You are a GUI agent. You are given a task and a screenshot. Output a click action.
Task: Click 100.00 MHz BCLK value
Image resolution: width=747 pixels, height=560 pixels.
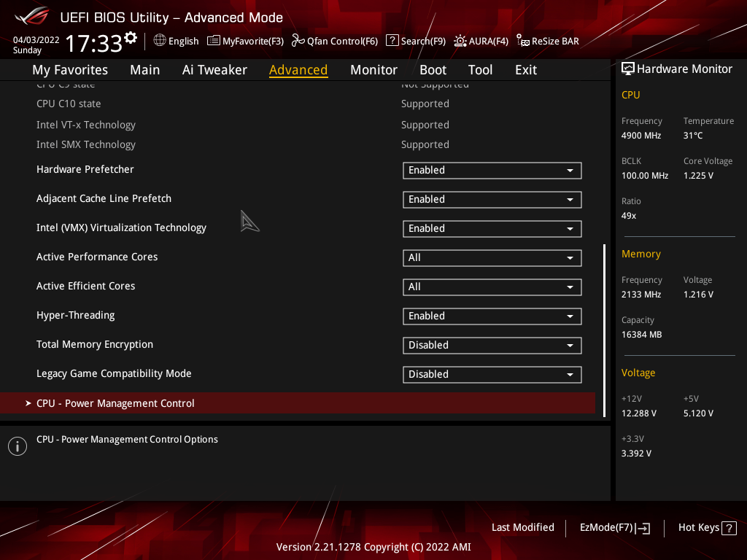pyautogui.click(x=645, y=176)
